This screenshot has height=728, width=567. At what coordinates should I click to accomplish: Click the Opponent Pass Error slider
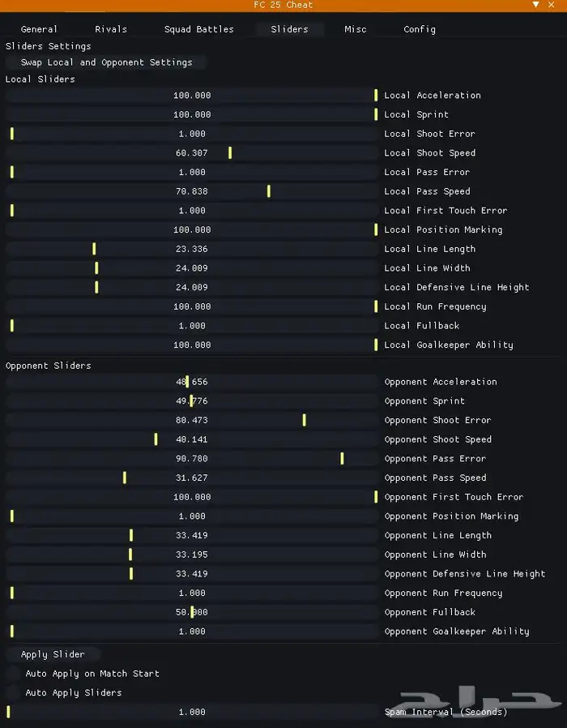pyautogui.click(x=191, y=459)
